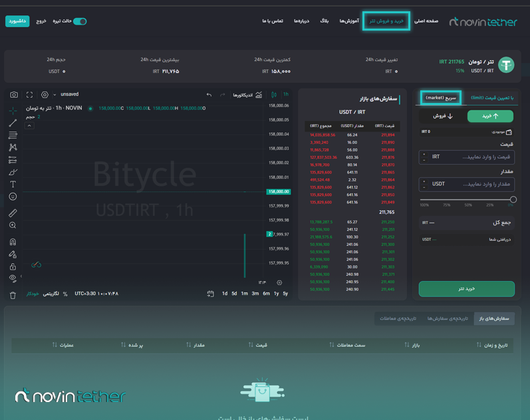The image size is (530, 420).
Task: Sort by تاریخ و زمان column
Action: (x=492, y=345)
